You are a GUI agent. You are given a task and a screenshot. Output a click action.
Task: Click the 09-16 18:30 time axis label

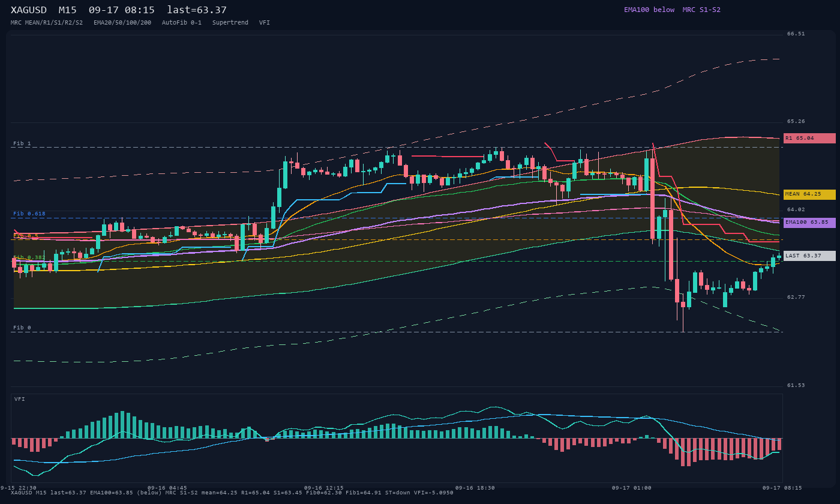pyautogui.click(x=475, y=488)
